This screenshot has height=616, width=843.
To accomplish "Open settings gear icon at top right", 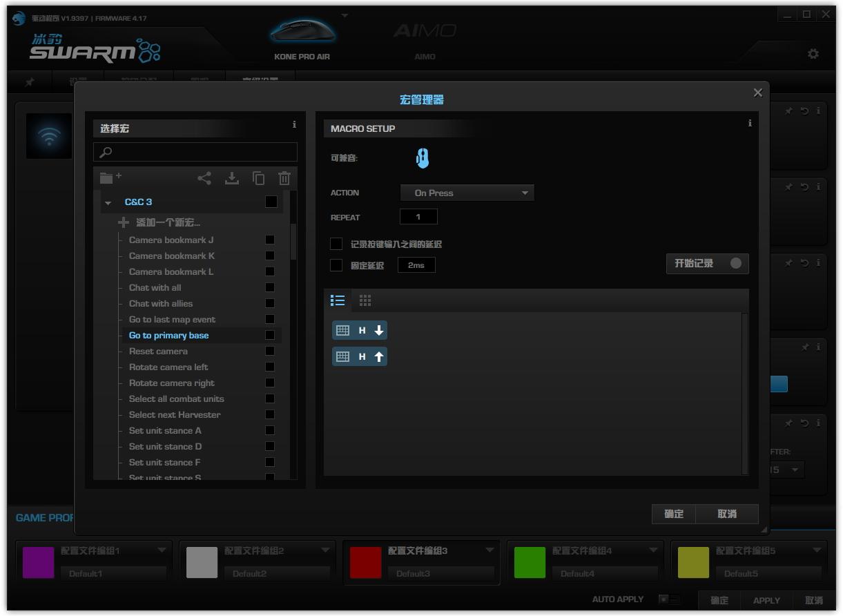I will [813, 54].
